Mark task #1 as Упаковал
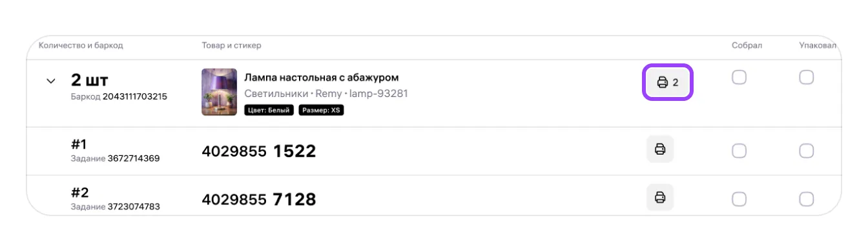The width and height of the screenshot is (868, 251). [806, 151]
